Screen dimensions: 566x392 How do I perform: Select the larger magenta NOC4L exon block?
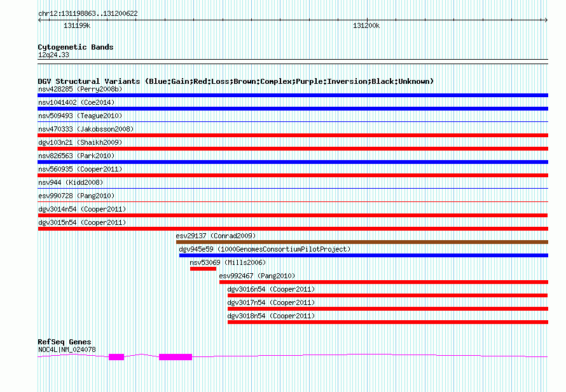[x=176, y=357]
